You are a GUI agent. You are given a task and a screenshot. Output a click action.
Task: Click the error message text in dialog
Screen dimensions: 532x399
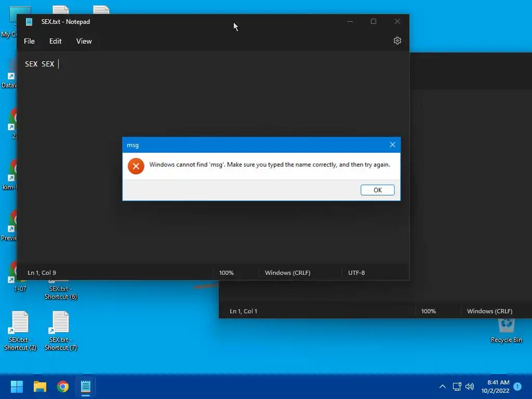pos(270,165)
